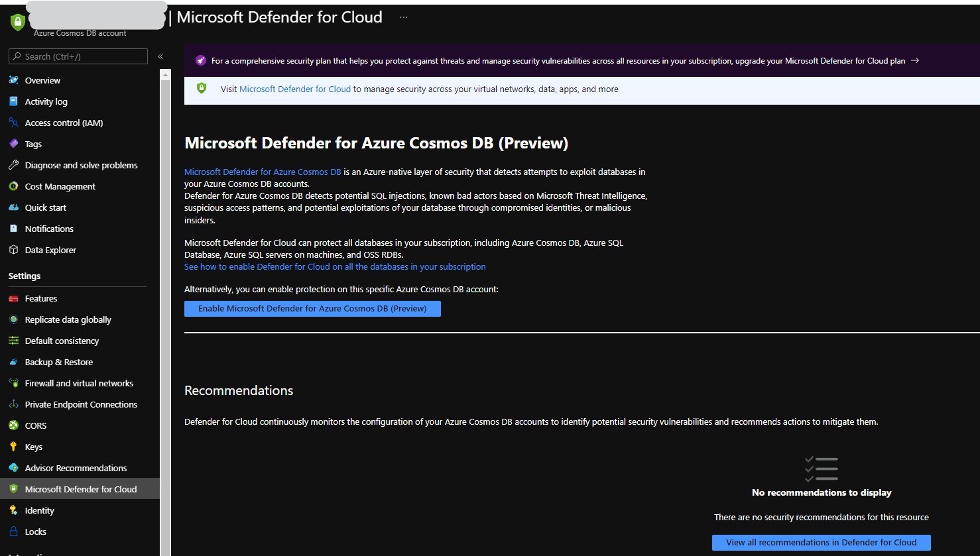Click the Identity key icon
The height and width of the screenshot is (556, 980).
[x=13, y=510]
